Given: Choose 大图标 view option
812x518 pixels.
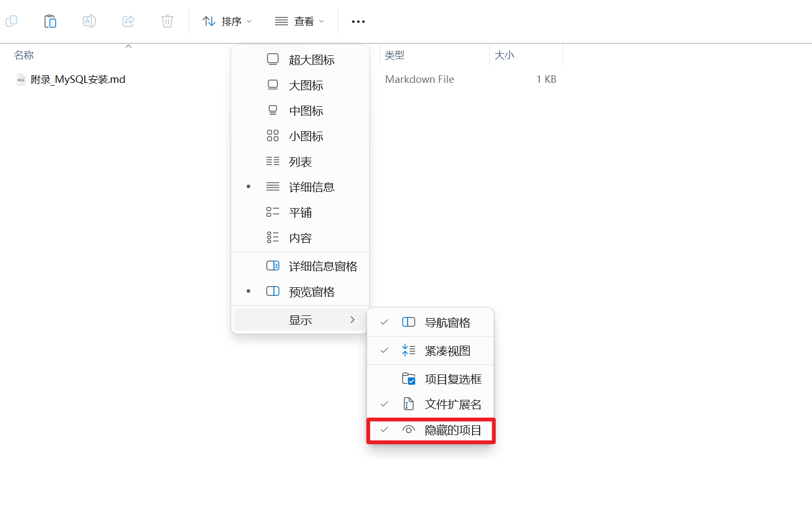Looking at the screenshot, I should tap(300, 85).
